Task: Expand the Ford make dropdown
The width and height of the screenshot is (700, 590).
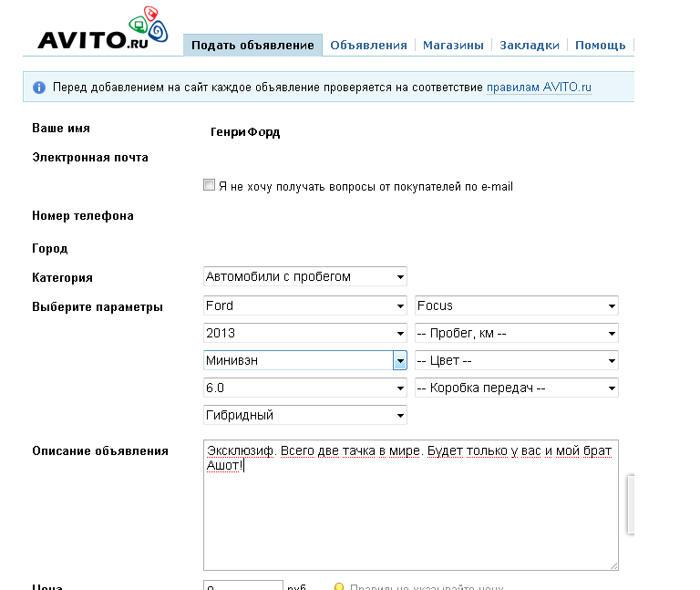Action: click(x=305, y=305)
